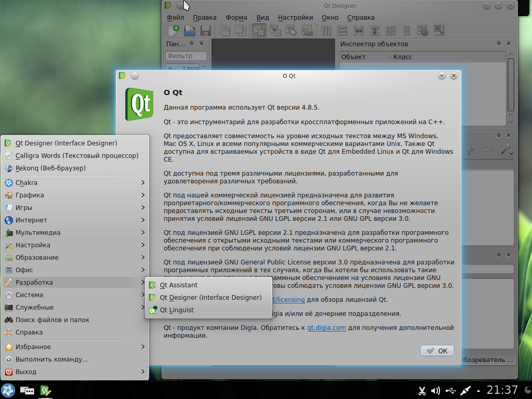Screen dimensions: 532x399
Task: Lay out horizontally in splitter
Action: 358,31
